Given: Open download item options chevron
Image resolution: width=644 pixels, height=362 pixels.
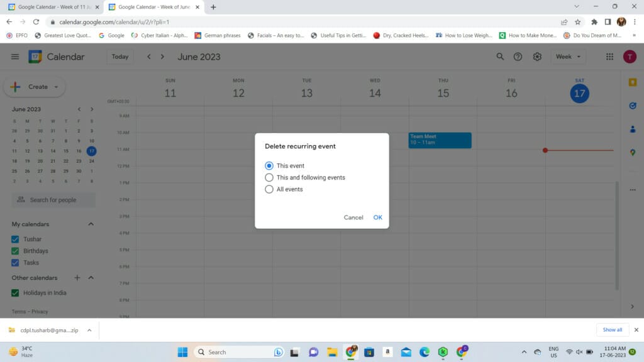Looking at the screenshot, I should (89, 330).
